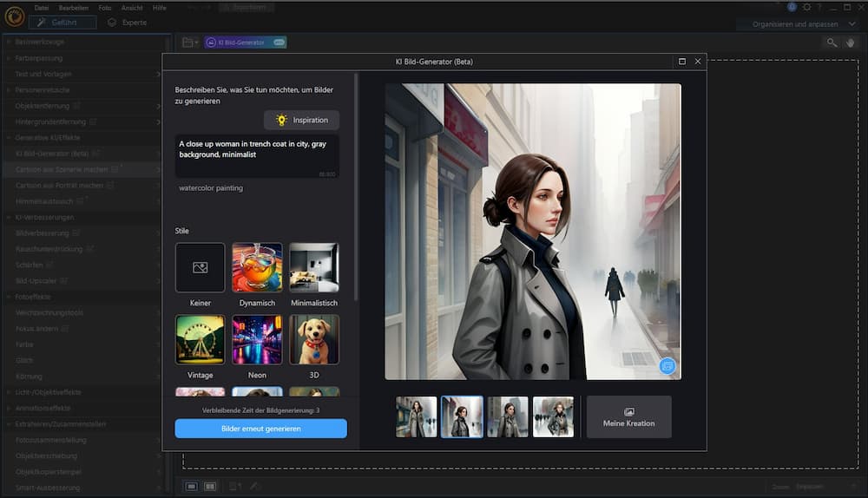Click the Inspiration lightbulb button

pyautogui.click(x=301, y=120)
